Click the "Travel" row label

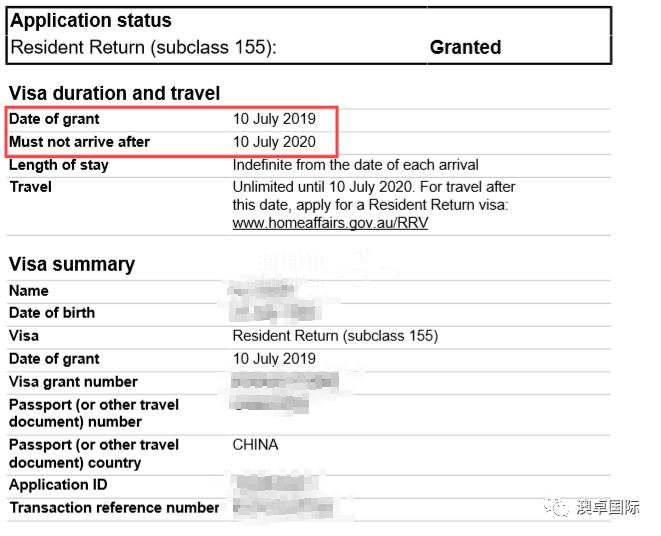[30, 187]
